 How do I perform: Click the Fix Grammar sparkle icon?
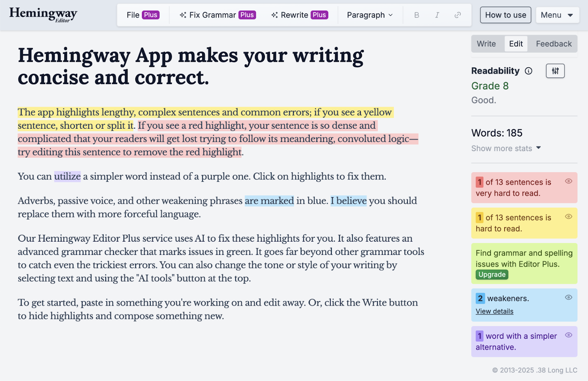[183, 15]
